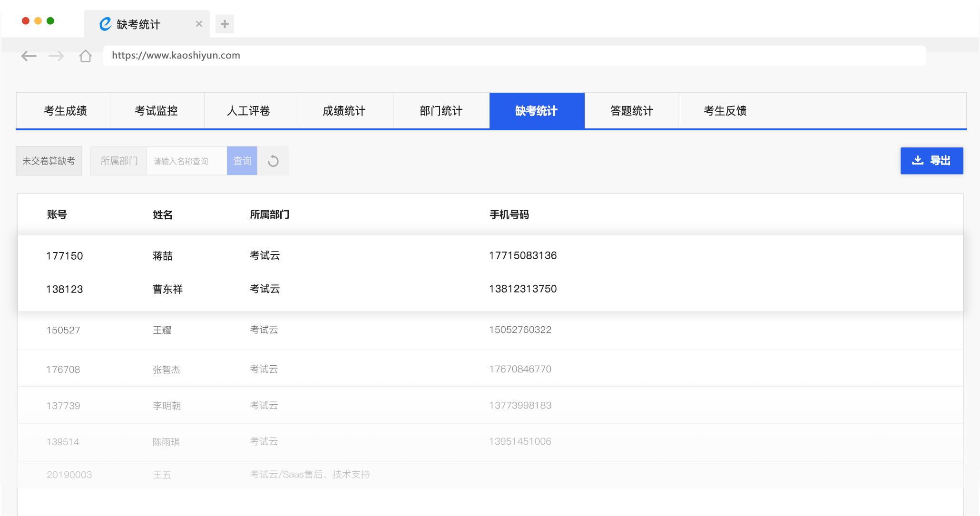Open the 考试监控 tab
The image size is (980, 516).
coord(156,111)
